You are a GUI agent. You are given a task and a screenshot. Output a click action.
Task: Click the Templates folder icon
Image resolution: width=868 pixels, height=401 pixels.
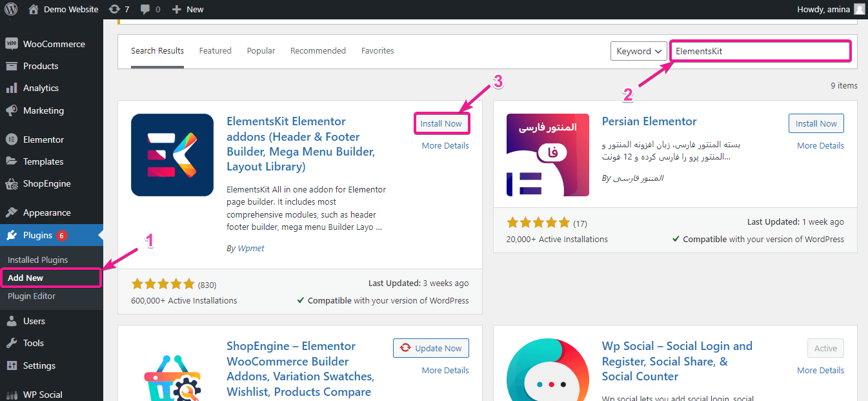pos(11,161)
